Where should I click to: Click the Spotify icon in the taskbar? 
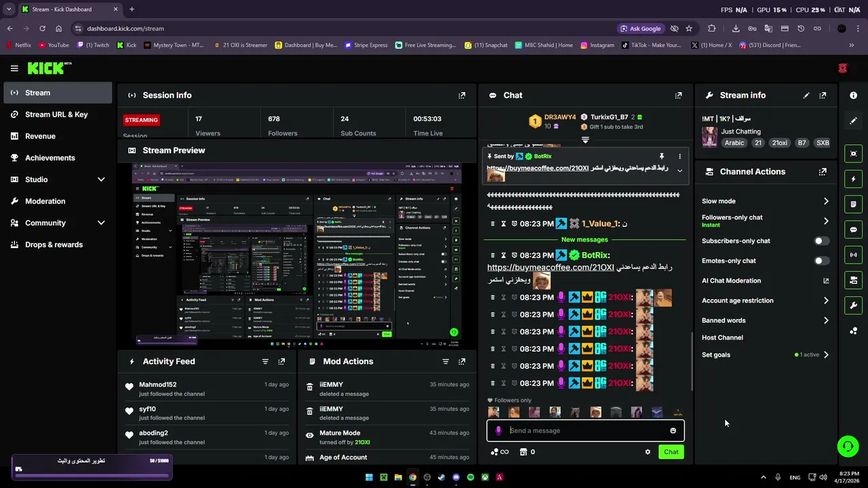tap(471, 477)
